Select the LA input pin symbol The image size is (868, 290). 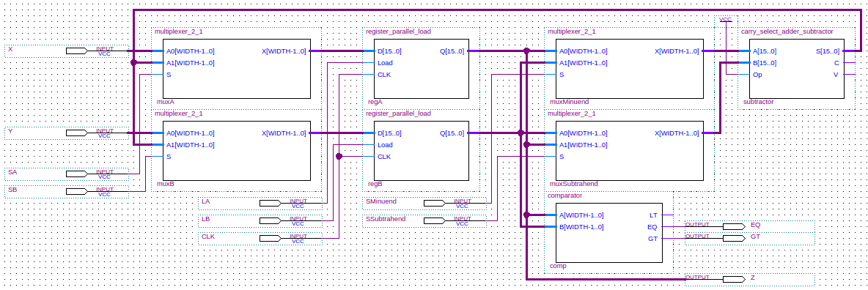(x=270, y=203)
